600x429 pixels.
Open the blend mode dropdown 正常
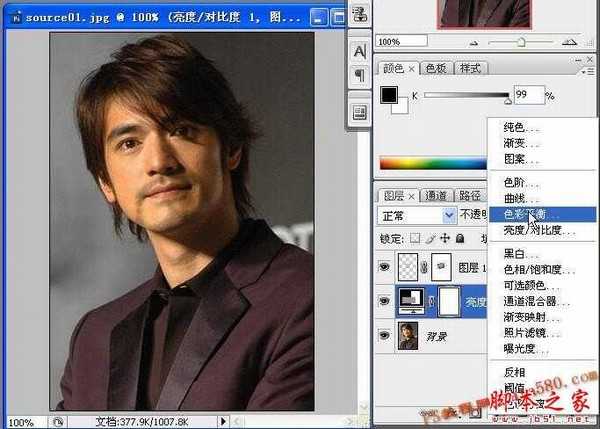[416, 215]
